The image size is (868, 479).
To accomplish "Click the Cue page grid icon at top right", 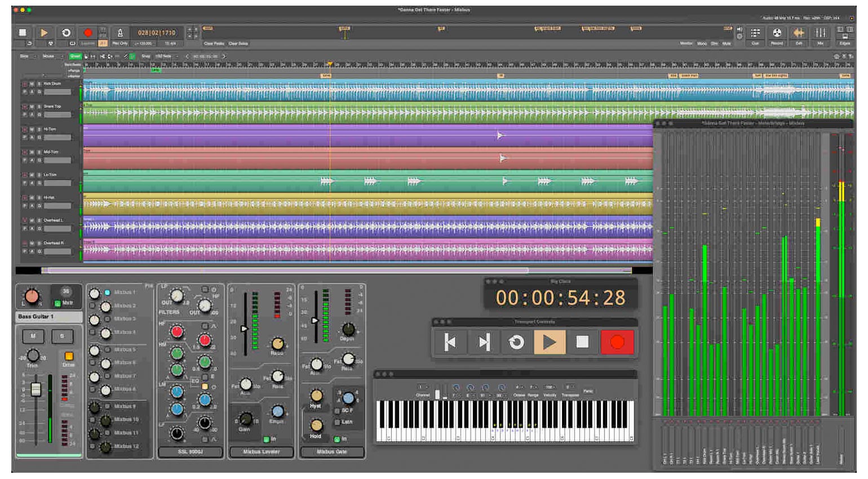I will click(755, 32).
